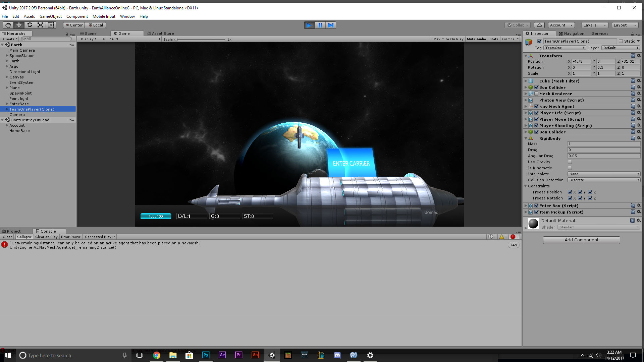The height and width of the screenshot is (362, 644).
Task: Click the Step frame button
Action: [x=331, y=25]
